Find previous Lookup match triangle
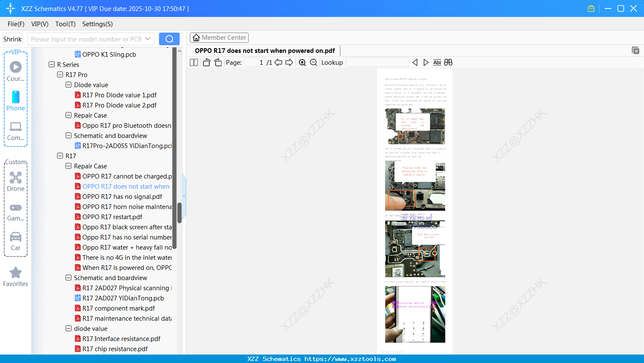644x363 pixels. (x=415, y=63)
